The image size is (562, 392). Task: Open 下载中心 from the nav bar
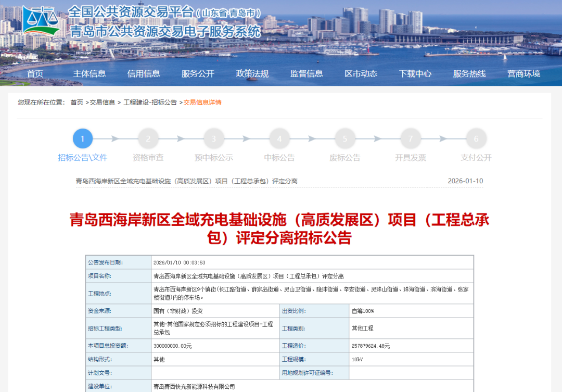(415, 74)
